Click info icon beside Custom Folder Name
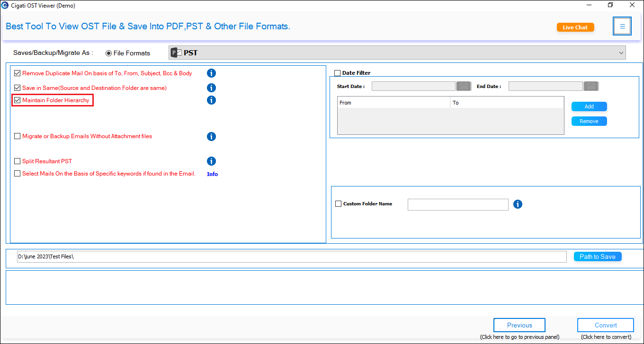Viewport: 644px width, 344px height. point(518,204)
